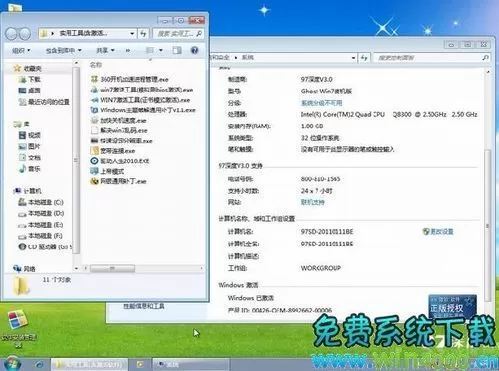
Task: Select the 分辨率.exe file icon
Action: click(x=94, y=141)
